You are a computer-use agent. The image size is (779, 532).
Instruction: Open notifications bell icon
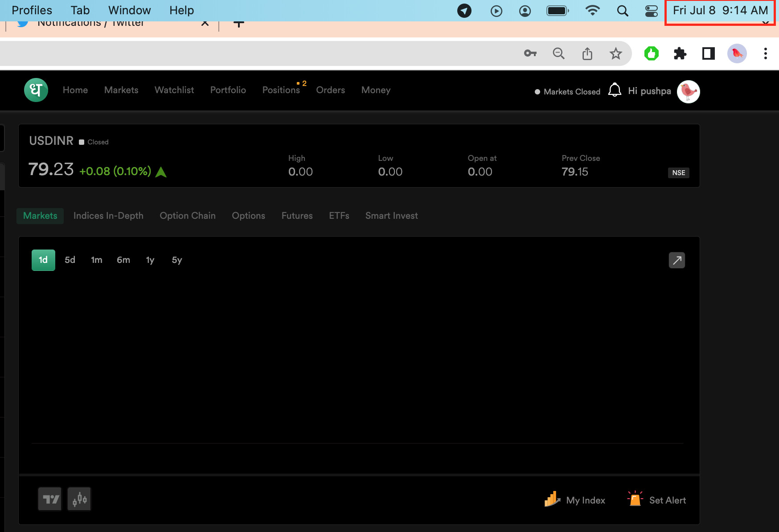click(x=615, y=90)
